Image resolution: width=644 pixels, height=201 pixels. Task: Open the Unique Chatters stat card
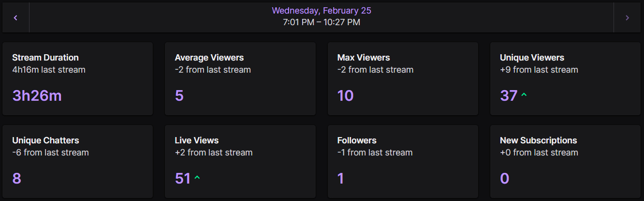[x=77, y=162]
